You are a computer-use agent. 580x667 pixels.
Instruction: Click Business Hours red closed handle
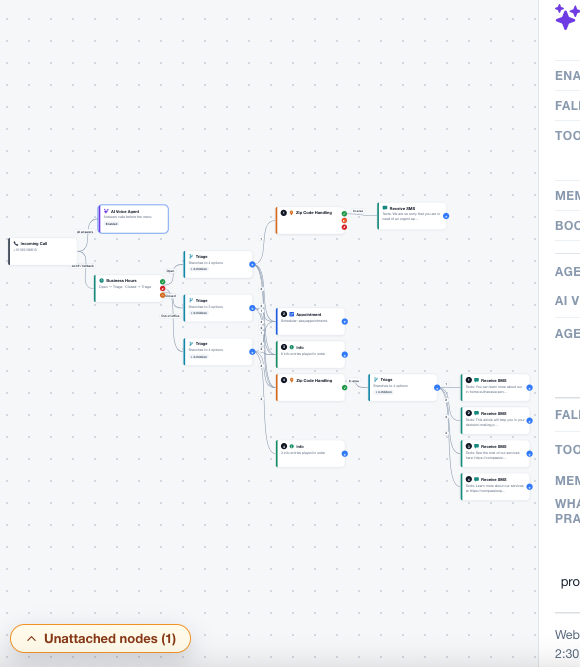pyautogui.click(x=163, y=288)
